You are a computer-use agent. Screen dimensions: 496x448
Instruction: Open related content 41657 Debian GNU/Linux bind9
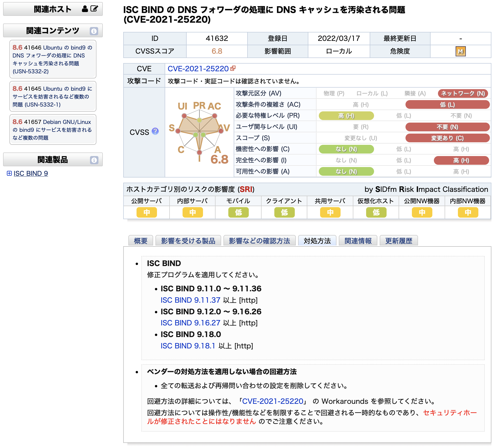53,130
